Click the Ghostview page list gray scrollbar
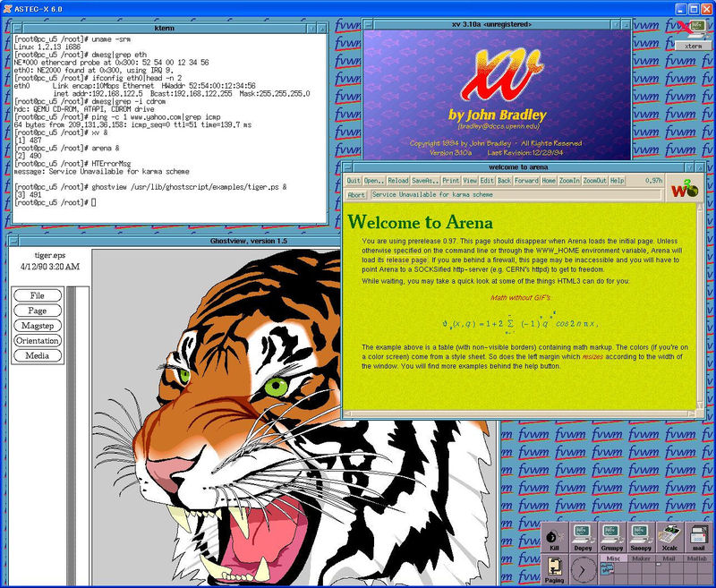716x588 pixels. click(x=72, y=436)
